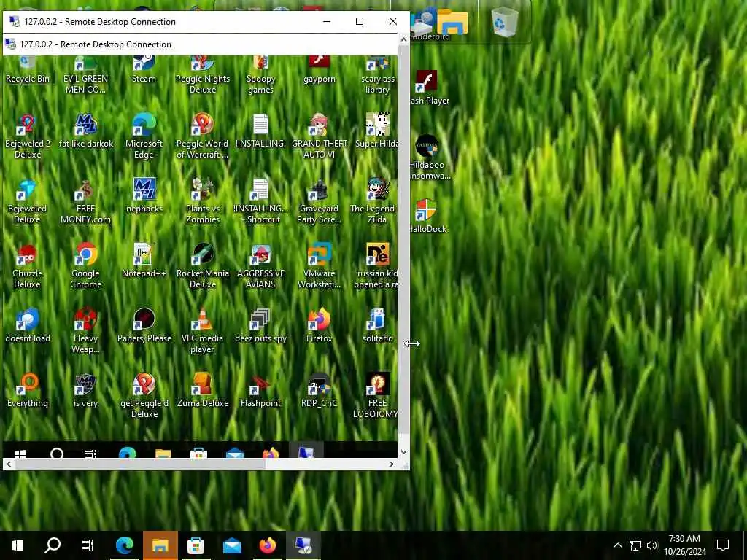Launch the VLC media player shortcut
Image resolution: width=747 pixels, height=560 pixels.
point(203,332)
